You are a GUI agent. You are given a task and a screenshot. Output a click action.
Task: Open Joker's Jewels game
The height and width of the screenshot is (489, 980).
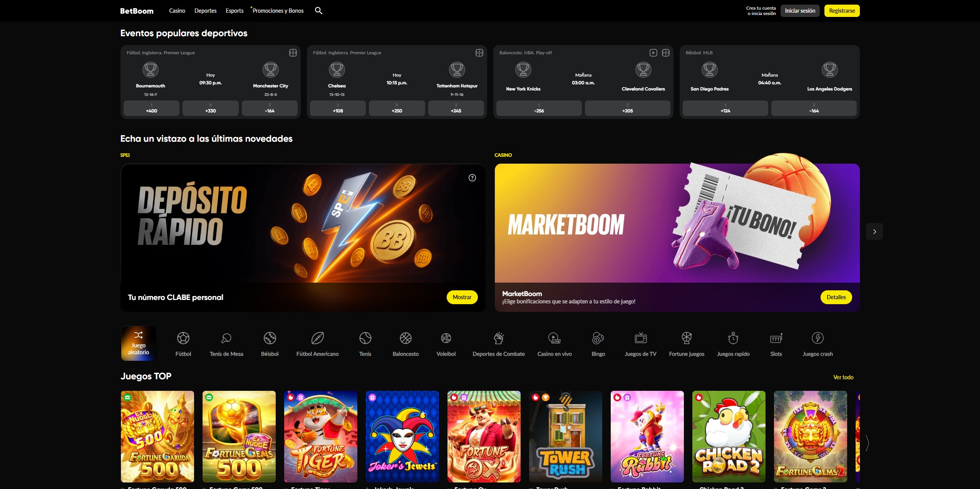402,437
